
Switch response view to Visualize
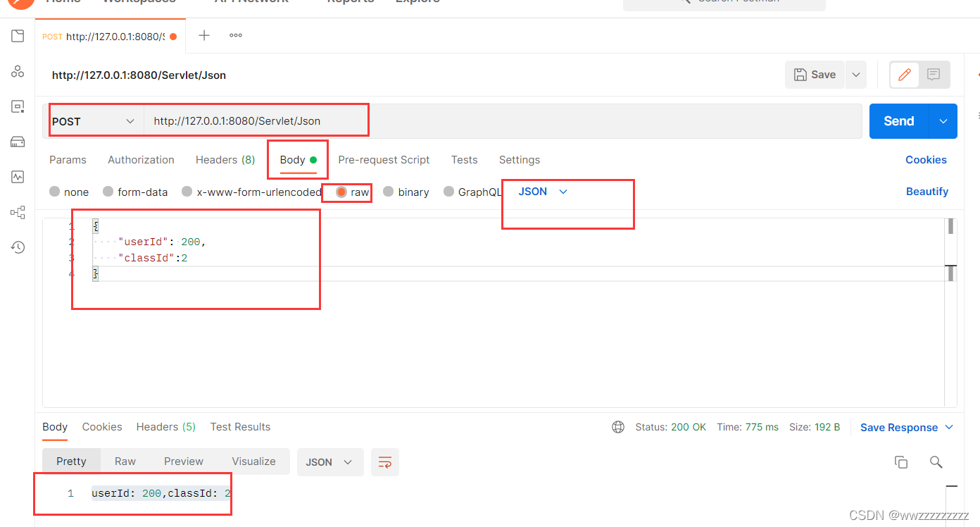tap(253, 461)
